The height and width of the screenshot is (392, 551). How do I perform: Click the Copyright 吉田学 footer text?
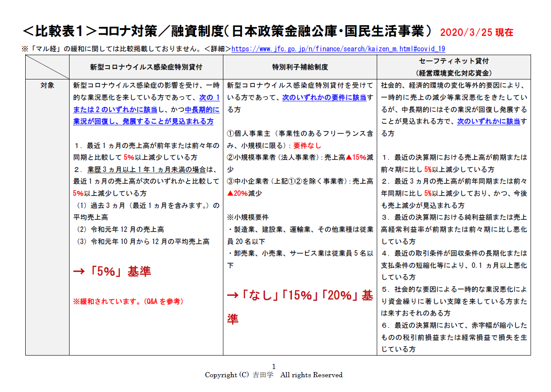pos(274,375)
